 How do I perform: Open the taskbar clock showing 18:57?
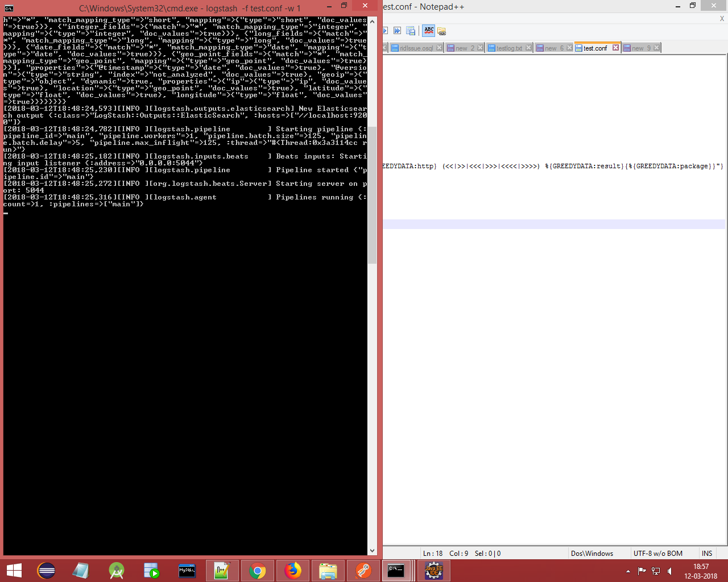click(701, 571)
